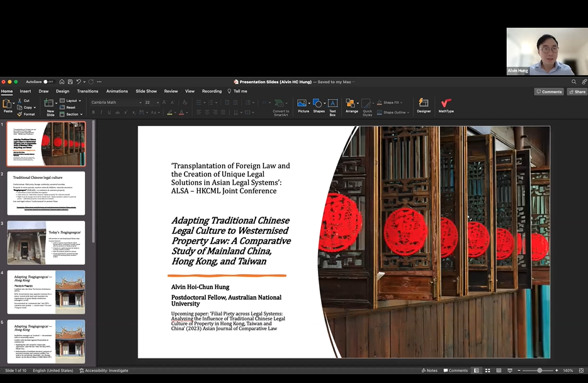Select slide 3 thumbnail
The width and height of the screenshot is (588, 383).
tap(46, 242)
